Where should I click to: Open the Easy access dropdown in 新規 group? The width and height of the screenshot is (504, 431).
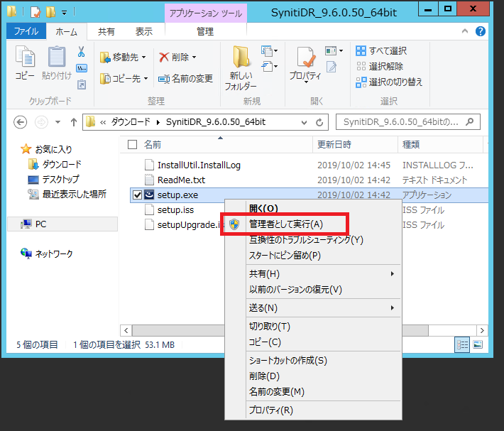click(x=269, y=67)
